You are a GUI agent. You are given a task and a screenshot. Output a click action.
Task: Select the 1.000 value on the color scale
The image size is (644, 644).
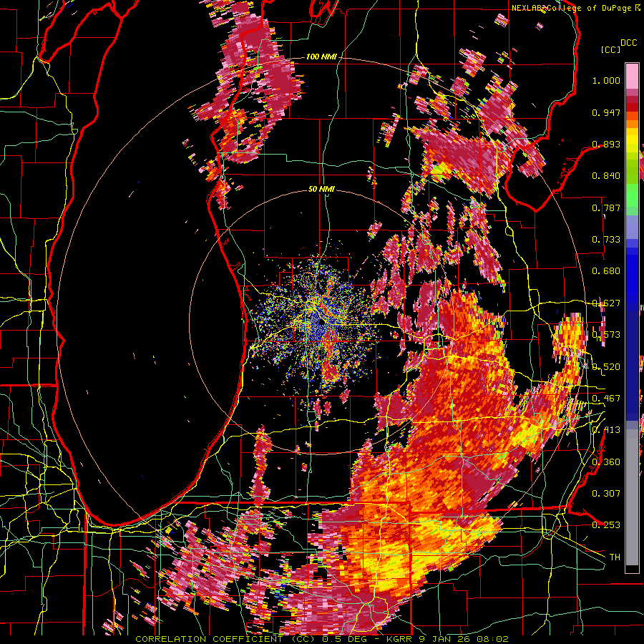(606, 80)
